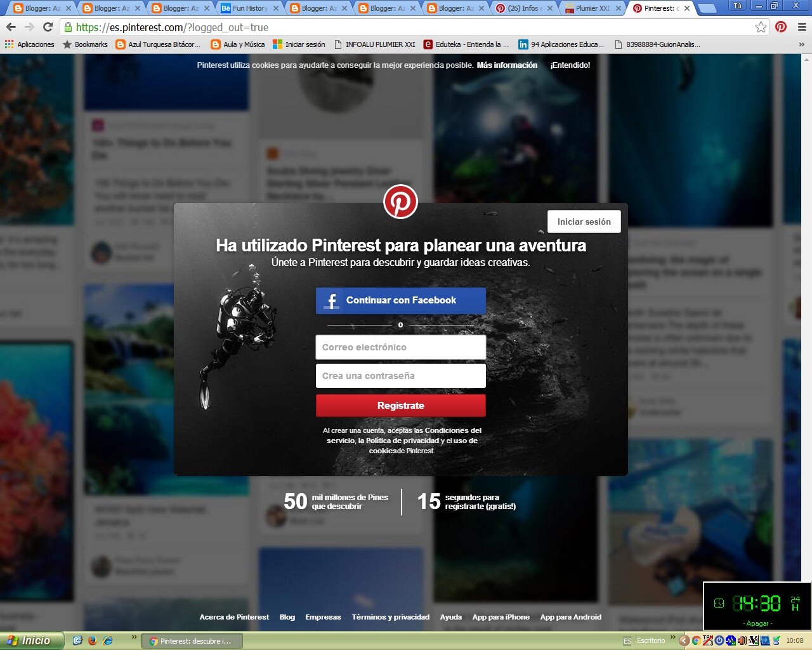
Task: Click the Pinterest extension icon in toolbar
Action: [781, 27]
